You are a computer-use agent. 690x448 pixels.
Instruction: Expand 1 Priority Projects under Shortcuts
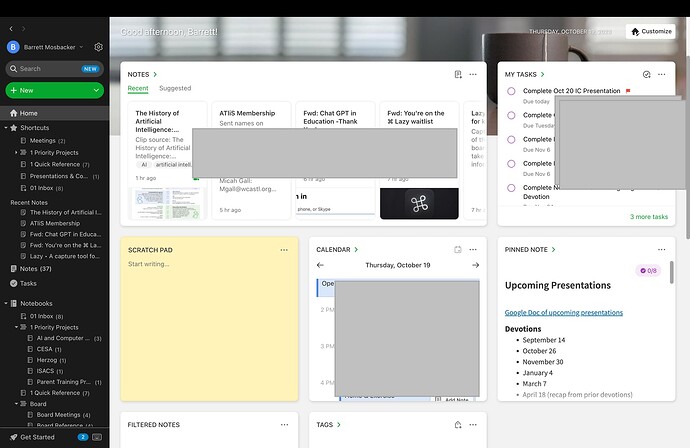click(x=16, y=152)
